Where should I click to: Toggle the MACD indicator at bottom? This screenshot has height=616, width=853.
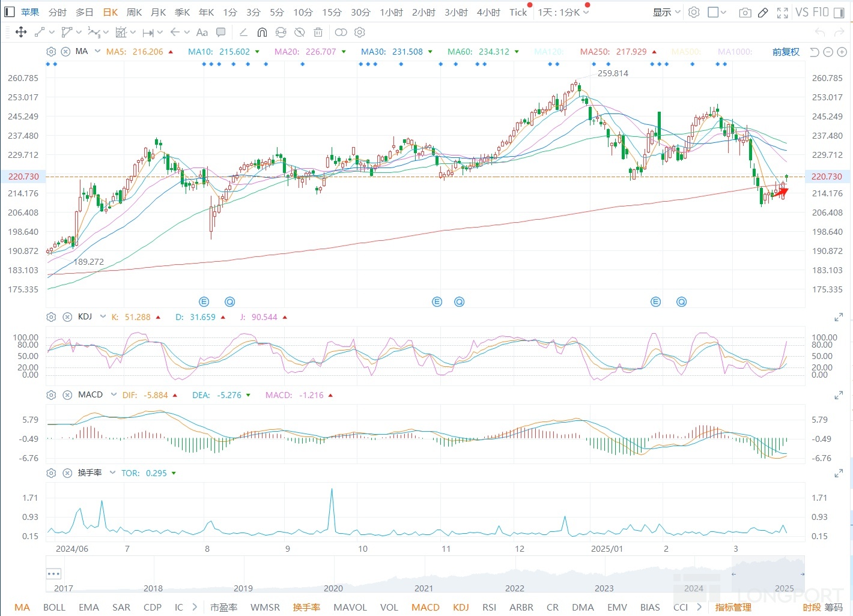(x=425, y=607)
